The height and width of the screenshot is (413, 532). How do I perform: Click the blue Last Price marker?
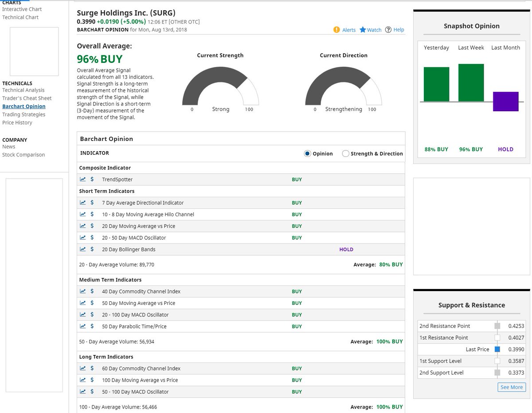coord(497,349)
